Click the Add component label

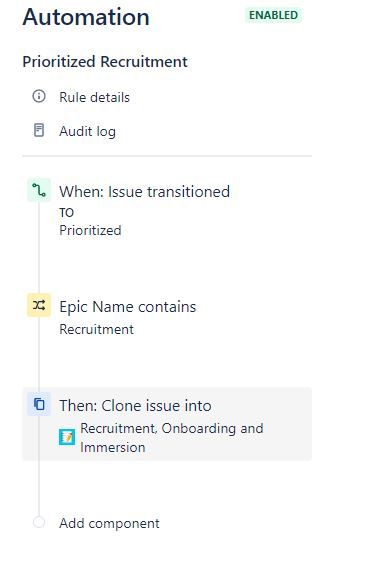pyautogui.click(x=109, y=524)
